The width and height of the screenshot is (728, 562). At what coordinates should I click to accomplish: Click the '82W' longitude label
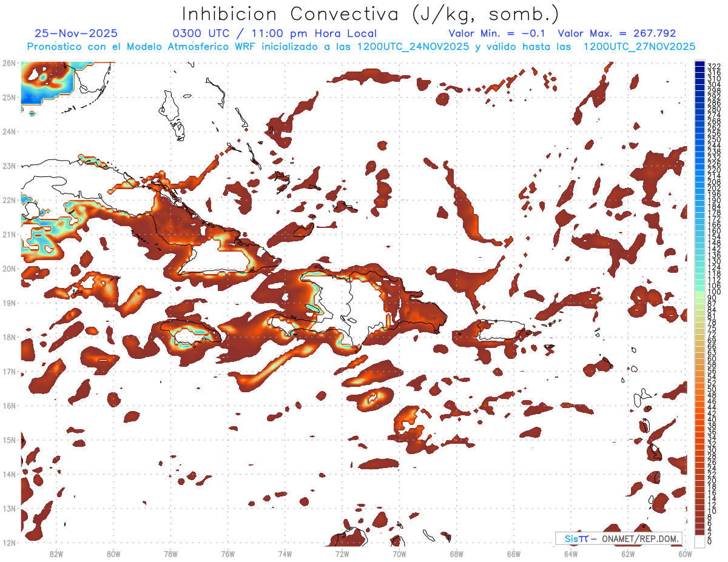[x=56, y=554]
